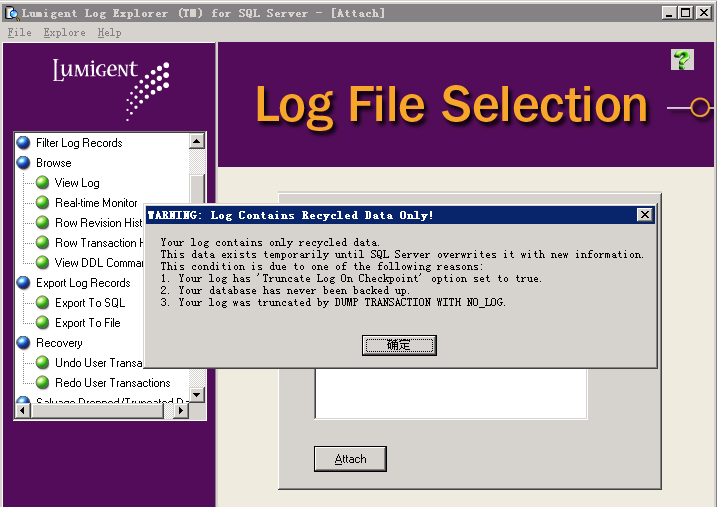Click the green help question mark icon
717x507 pixels.
point(682,59)
